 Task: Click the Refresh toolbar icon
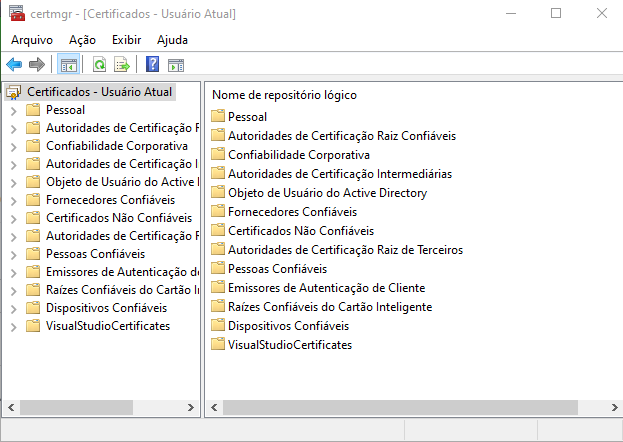click(x=99, y=65)
